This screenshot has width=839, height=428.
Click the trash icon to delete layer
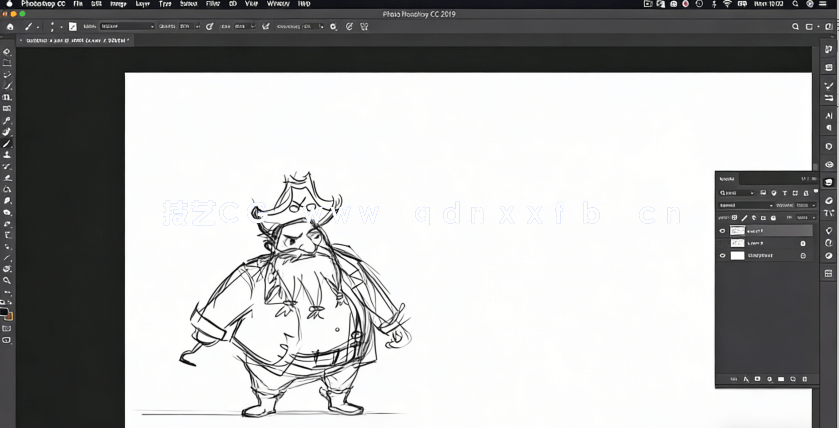tap(805, 379)
